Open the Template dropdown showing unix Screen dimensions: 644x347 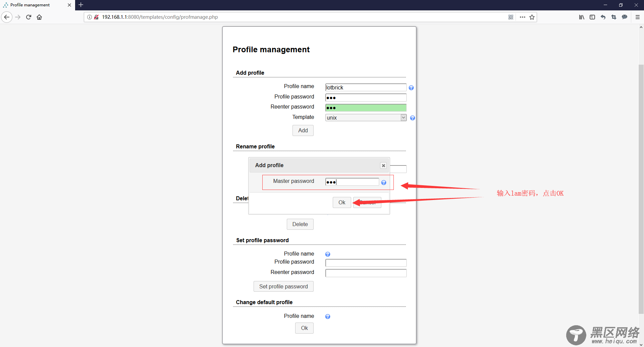point(366,118)
